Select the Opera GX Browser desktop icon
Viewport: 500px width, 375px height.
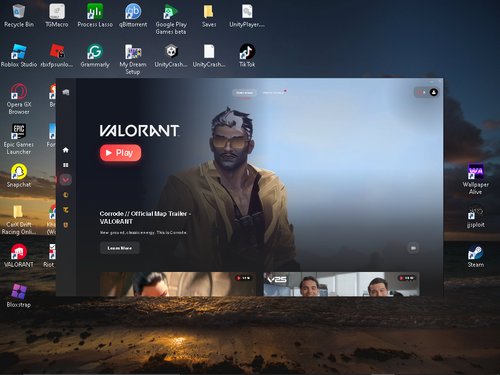[19, 99]
